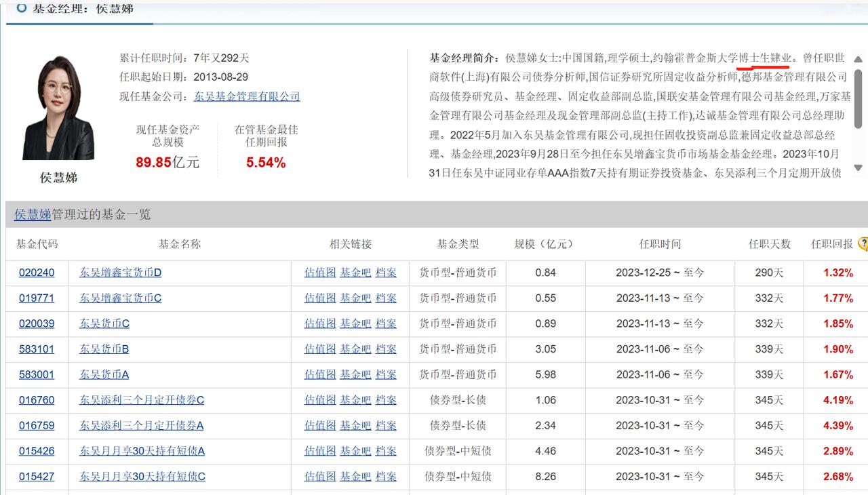
Task: Open 基金吧 for 东吴添利三个月定开债券A
Action: click(356, 425)
